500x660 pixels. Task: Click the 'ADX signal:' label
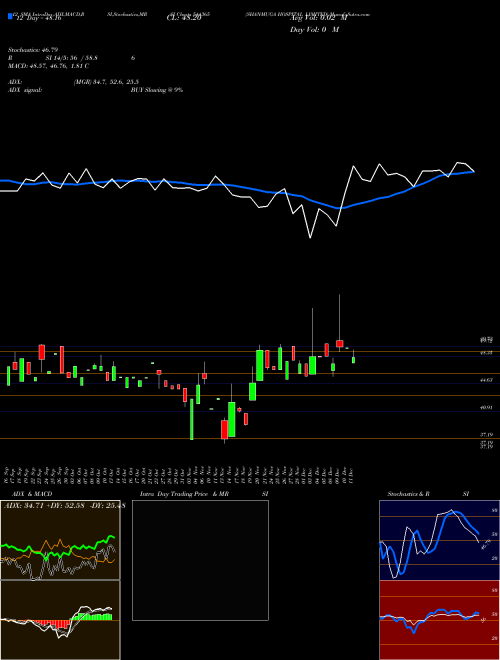click(25, 90)
